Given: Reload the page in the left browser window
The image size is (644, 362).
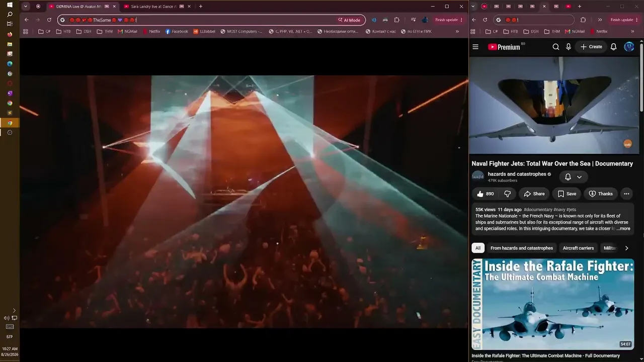Looking at the screenshot, I should pos(49,20).
